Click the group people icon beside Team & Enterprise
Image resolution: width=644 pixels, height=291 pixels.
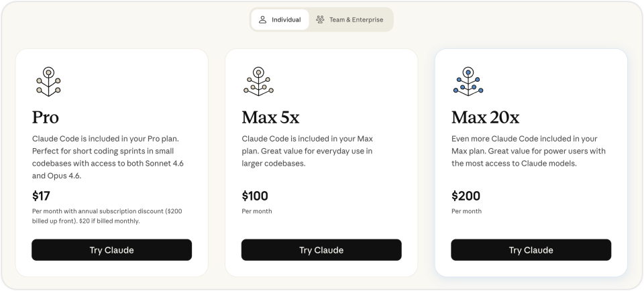[x=320, y=19]
